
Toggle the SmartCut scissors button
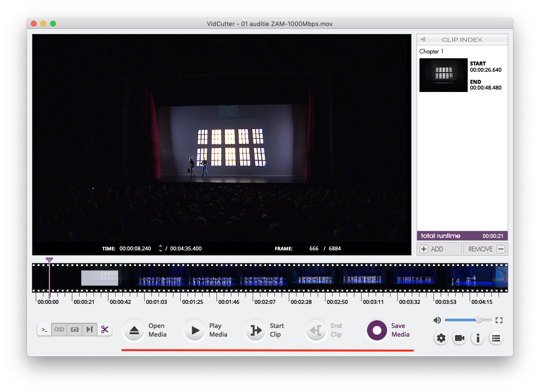point(105,330)
